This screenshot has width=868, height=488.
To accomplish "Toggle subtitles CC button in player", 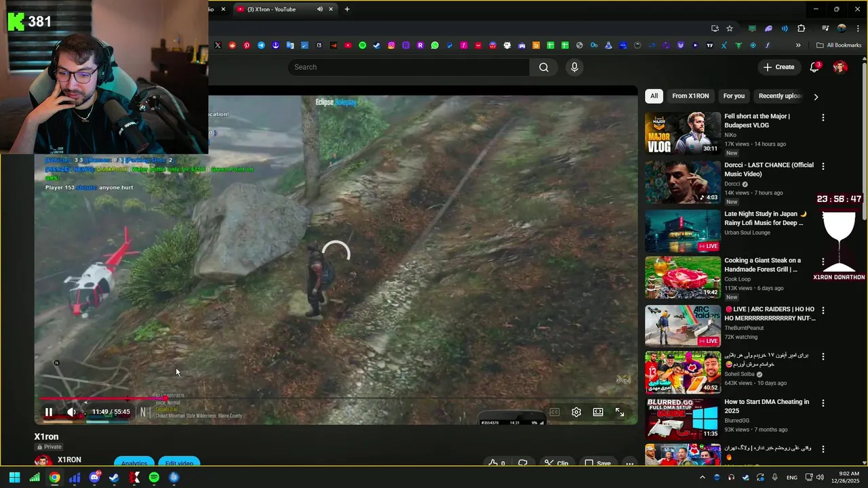I will pyautogui.click(x=555, y=412).
